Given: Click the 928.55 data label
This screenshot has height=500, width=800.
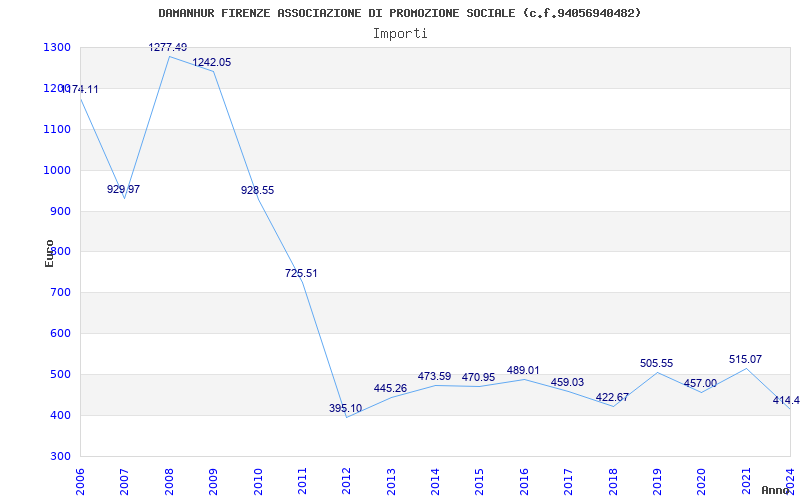Looking at the screenshot, I should pos(257,190).
